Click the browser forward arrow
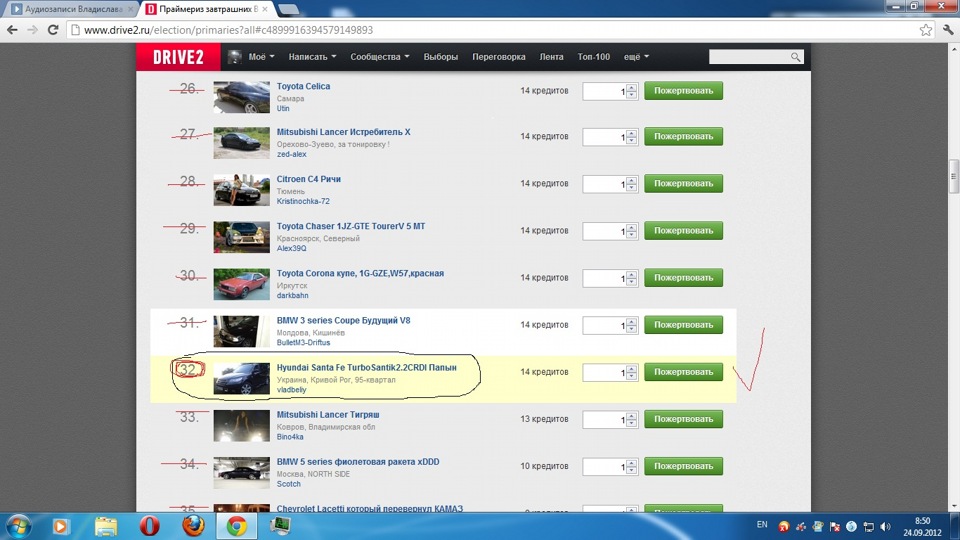960x540 pixels. (32, 29)
